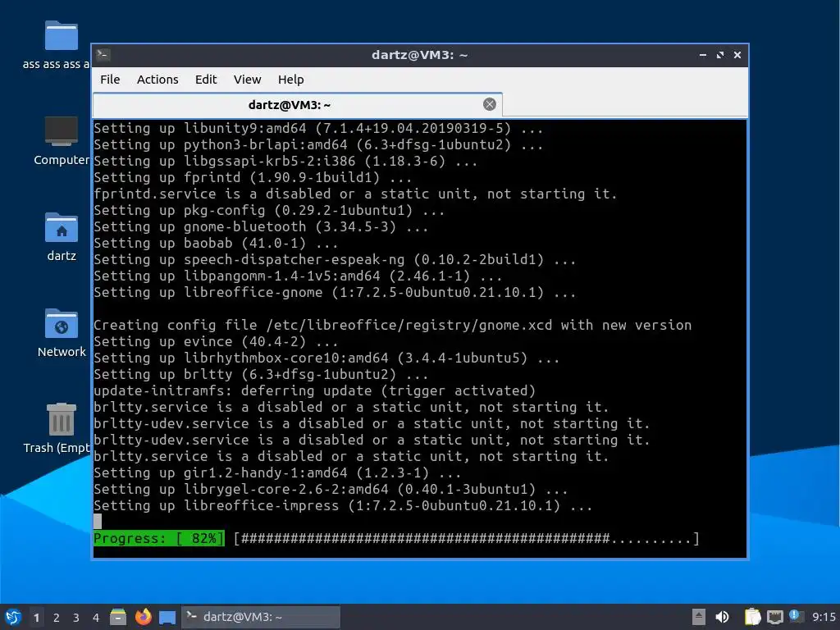Select the Trash desktop icon
Image resolution: width=840 pixels, height=630 pixels.
point(58,428)
